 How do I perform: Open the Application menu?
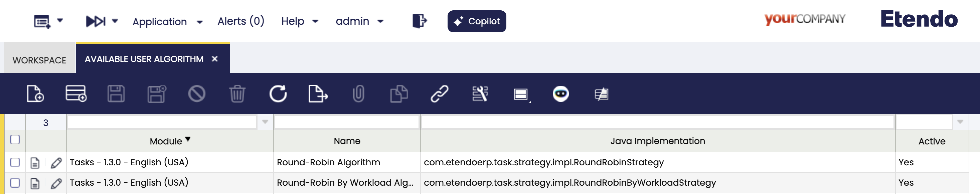pyautogui.click(x=167, y=22)
